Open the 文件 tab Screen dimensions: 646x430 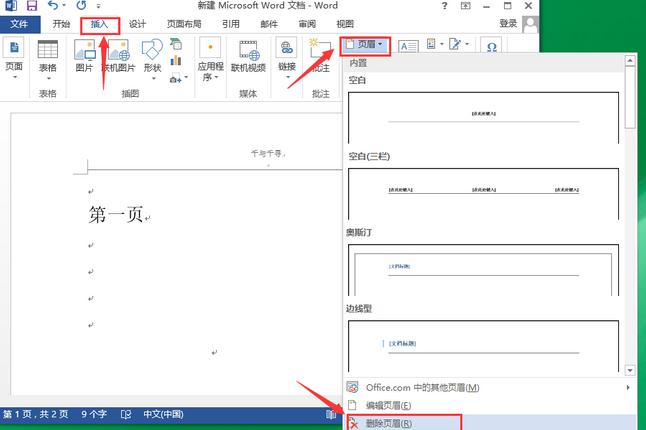tap(20, 24)
